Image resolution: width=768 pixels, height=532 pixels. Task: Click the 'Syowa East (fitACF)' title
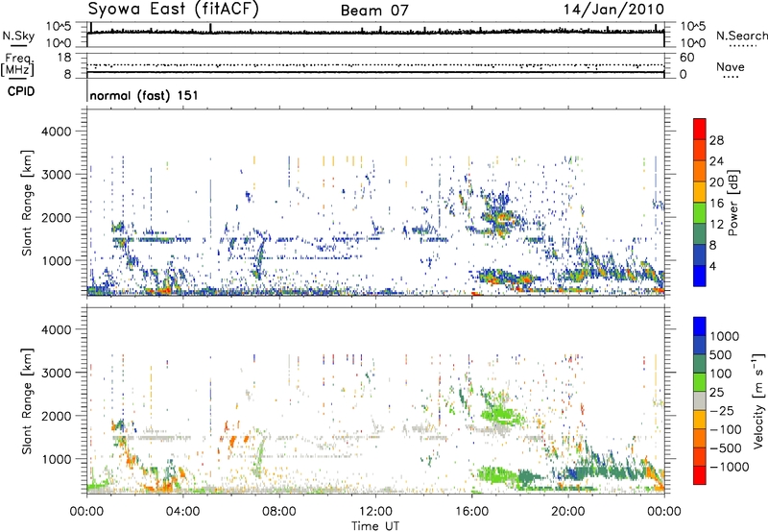click(x=174, y=10)
